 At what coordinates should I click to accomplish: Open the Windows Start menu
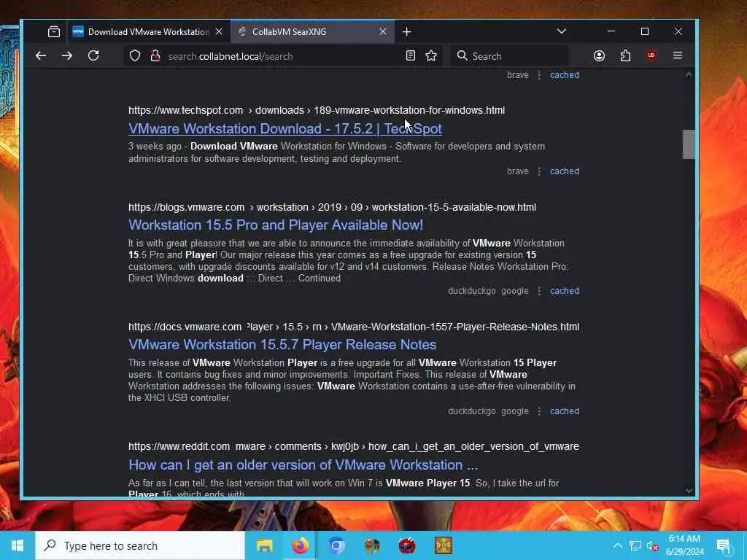point(18,545)
